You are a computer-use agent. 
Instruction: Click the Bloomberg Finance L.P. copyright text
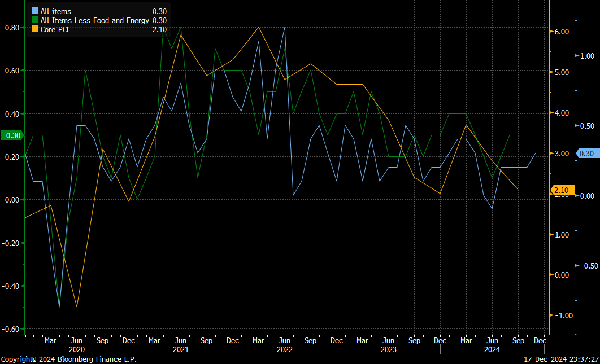(x=69, y=359)
